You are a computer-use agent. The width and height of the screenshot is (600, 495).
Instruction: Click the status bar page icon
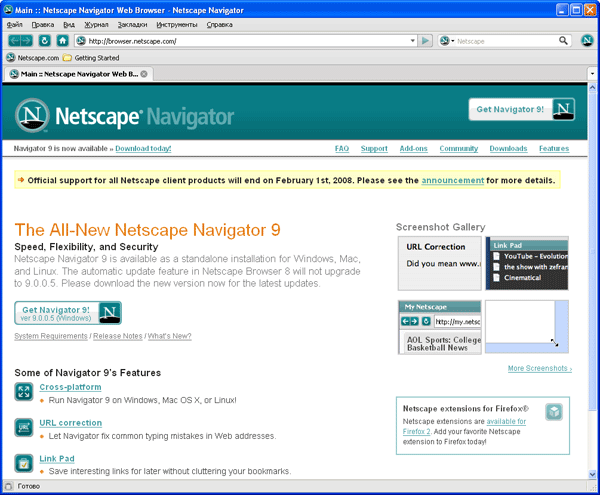pyautogui.click(x=8, y=486)
